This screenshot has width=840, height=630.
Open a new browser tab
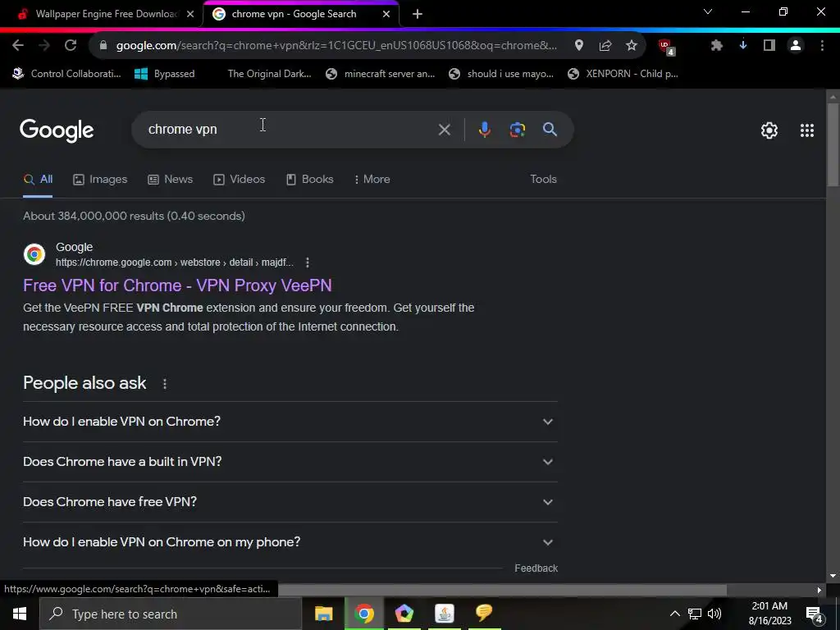point(418,15)
